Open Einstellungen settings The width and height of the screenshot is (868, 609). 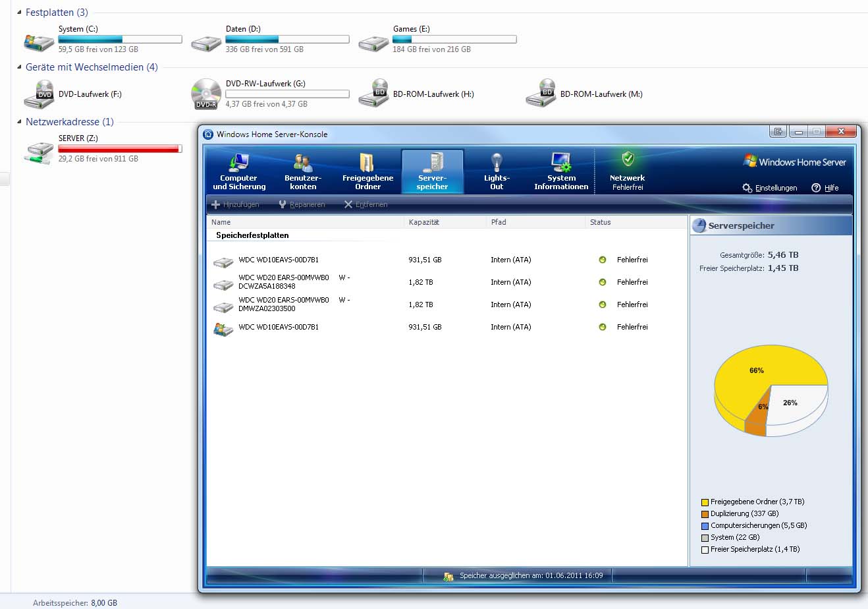click(770, 188)
